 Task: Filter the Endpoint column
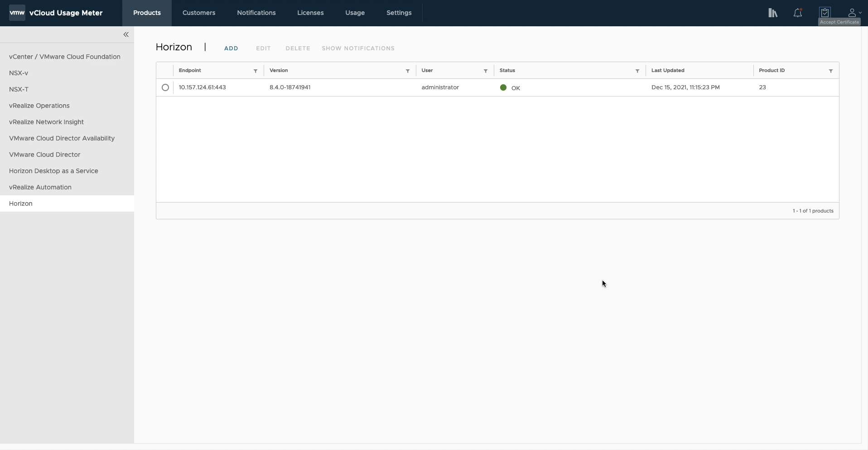[x=256, y=71]
